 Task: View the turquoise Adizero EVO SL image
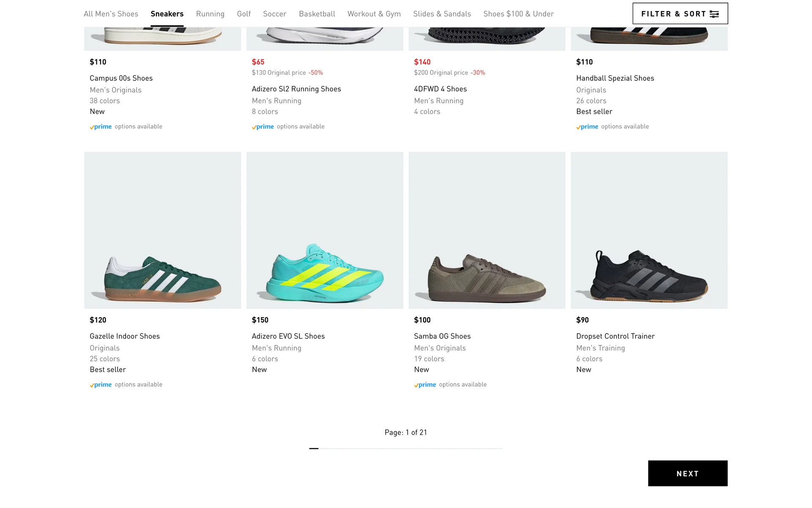pos(325,230)
